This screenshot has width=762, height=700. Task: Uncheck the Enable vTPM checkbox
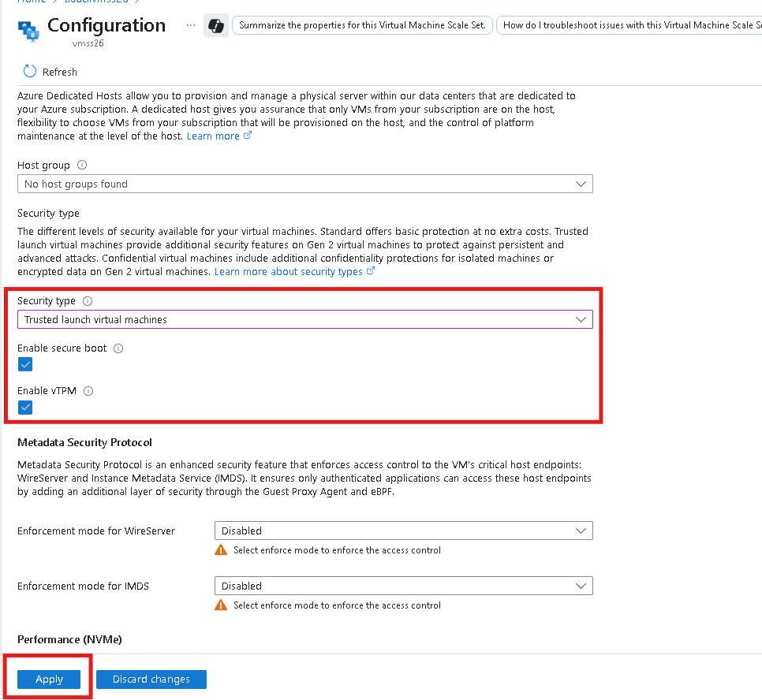[x=25, y=408]
